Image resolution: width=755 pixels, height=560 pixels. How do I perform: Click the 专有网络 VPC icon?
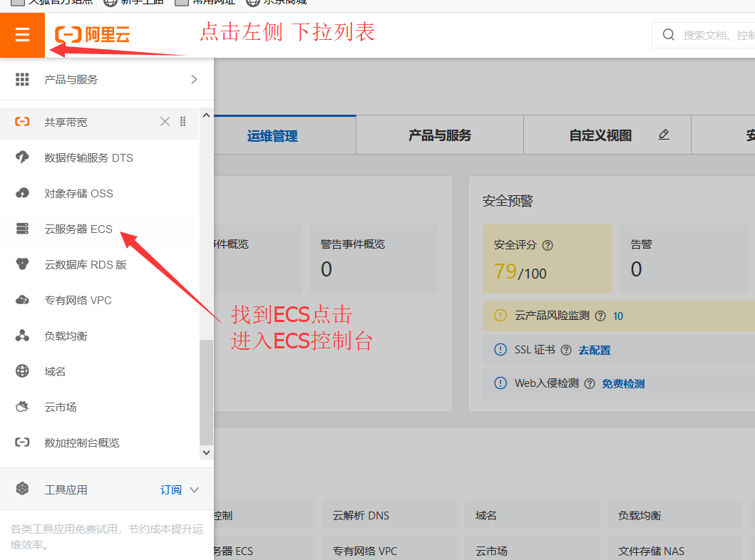pos(22,300)
